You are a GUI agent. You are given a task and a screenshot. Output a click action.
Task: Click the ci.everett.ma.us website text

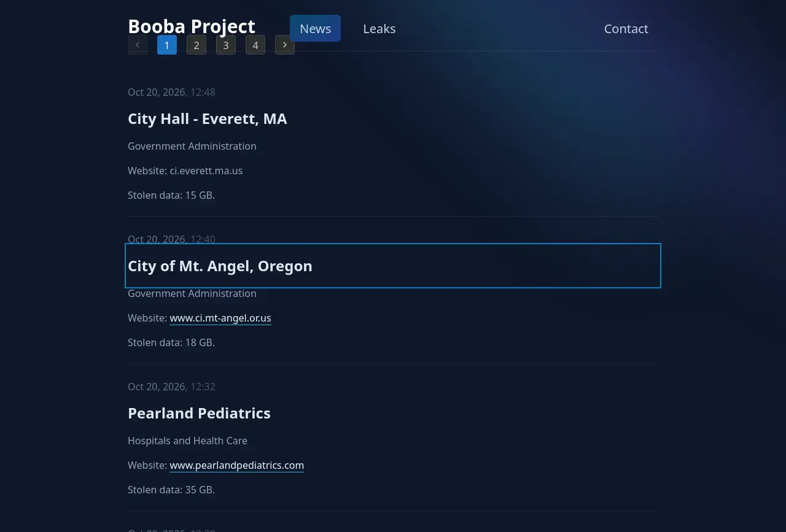[x=206, y=171]
